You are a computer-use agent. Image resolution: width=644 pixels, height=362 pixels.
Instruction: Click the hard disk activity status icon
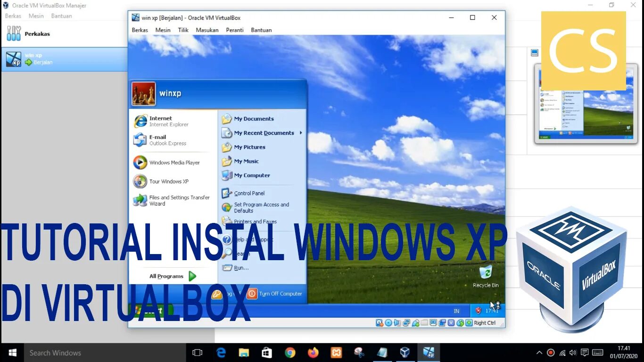tap(379, 323)
